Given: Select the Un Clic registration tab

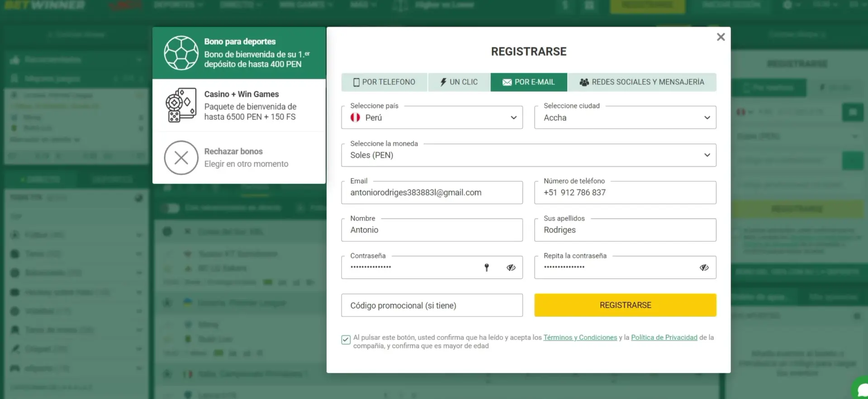Looking at the screenshot, I should 459,82.
